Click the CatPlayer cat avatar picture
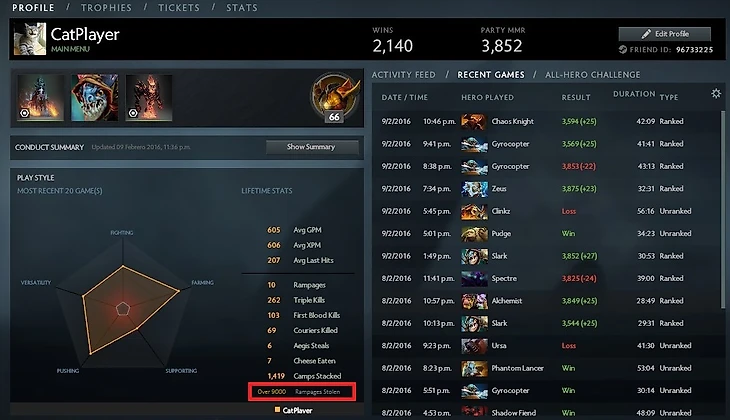This screenshot has height=420, width=730. pyautogui.click(x=30, y=39)
